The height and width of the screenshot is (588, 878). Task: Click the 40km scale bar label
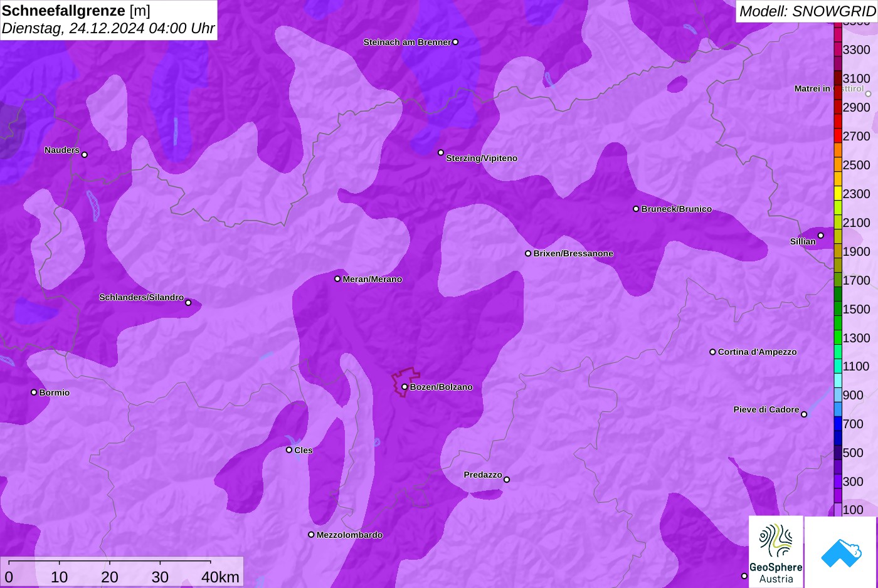pyautogui.click(x=220, y=577)
